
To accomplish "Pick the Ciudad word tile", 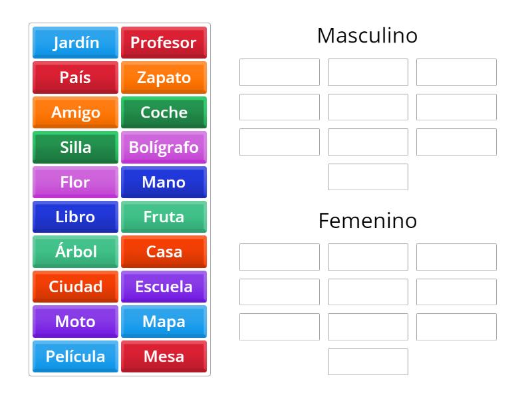I will [75, 287].
